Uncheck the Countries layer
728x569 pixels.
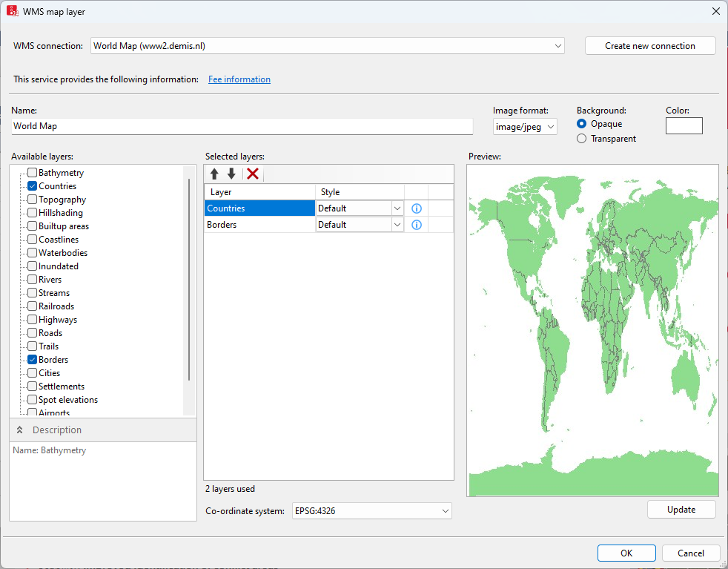pyautogui.click(x=33, y=186)
